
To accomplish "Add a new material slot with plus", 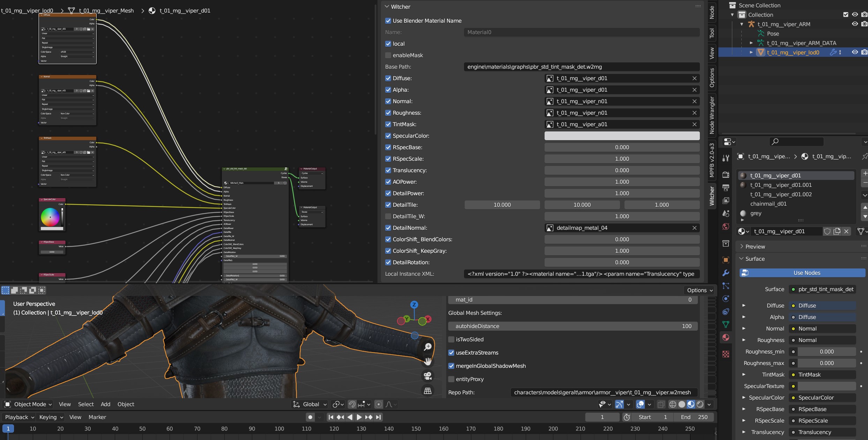I will 865,173.
